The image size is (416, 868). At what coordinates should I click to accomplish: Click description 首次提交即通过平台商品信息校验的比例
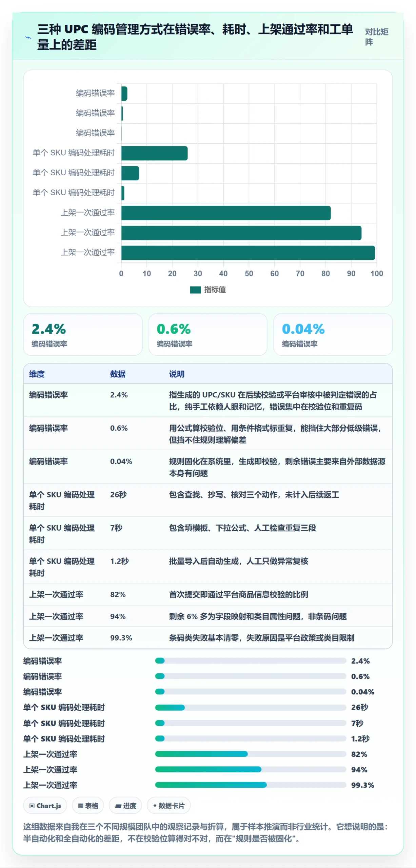coord(239,594)
